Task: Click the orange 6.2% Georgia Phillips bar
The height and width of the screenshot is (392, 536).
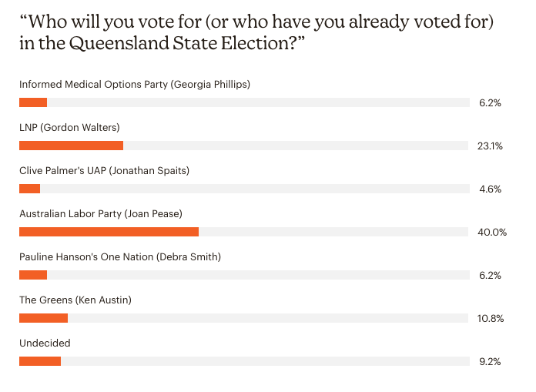Action: (x=33, y=102)
